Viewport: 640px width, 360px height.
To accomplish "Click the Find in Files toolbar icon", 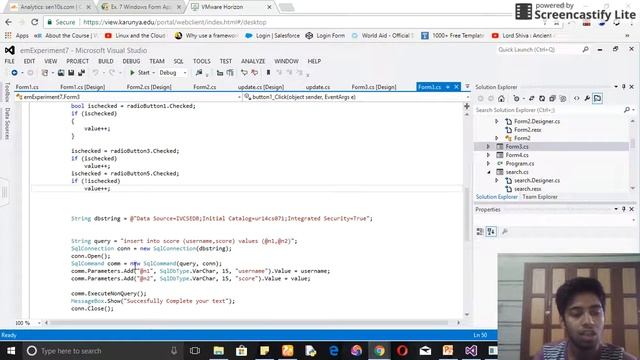I will pyautogui.click(x=199, y=73).
